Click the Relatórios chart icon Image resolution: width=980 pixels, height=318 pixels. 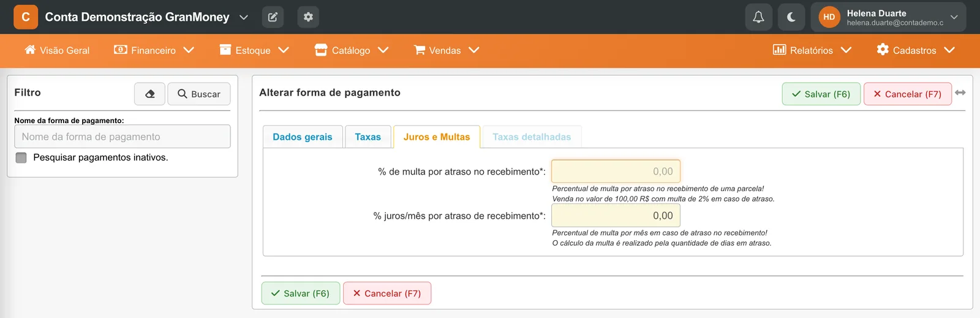(x=779, y=50)
